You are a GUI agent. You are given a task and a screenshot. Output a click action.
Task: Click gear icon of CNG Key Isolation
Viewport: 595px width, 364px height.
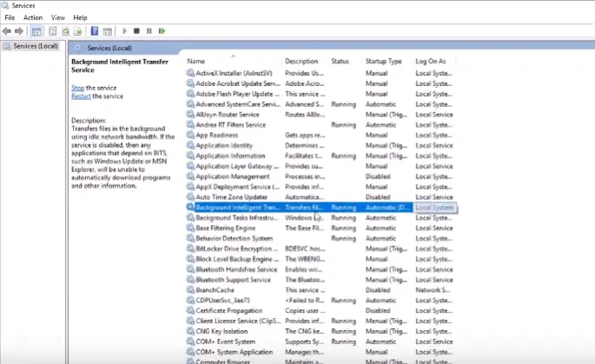pyautogui.click(x=190, y=331)
